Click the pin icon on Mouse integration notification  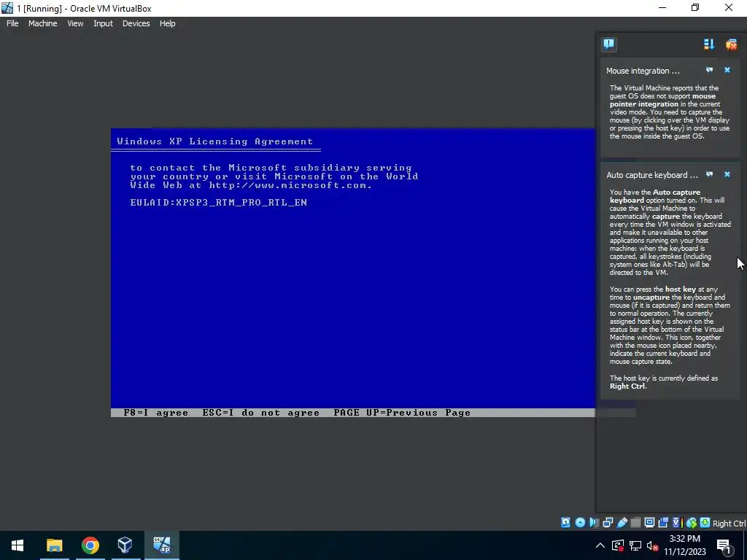tap(709, 70)
